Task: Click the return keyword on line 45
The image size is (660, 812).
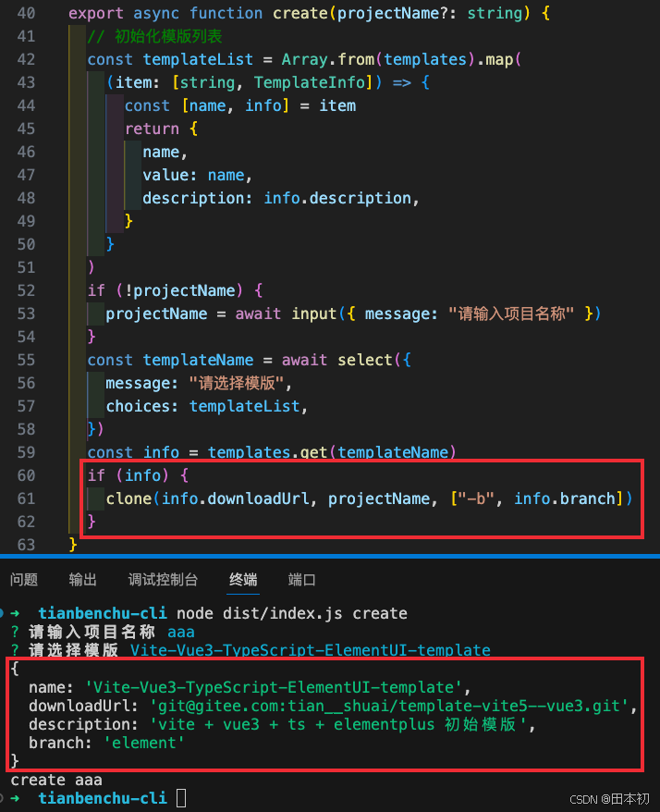Action: 152,129
